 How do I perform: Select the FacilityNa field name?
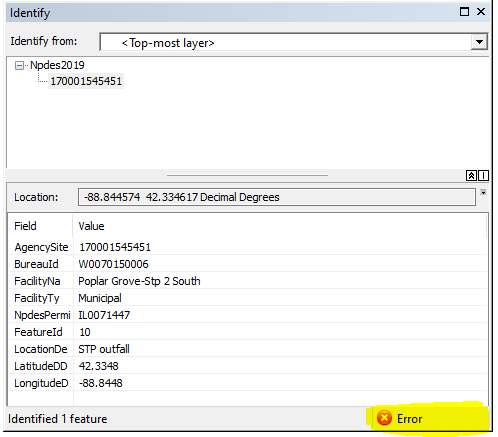click(x=37, y=281)
